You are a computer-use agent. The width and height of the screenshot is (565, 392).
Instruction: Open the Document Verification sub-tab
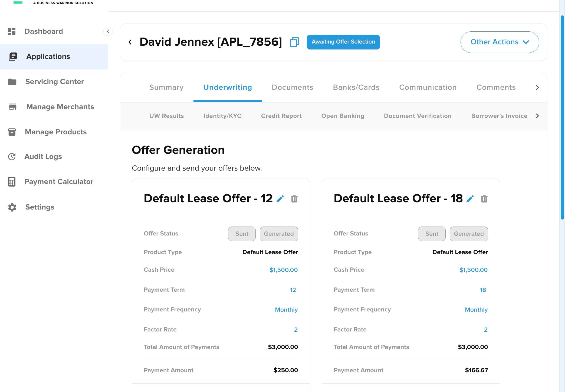point(418,116)
